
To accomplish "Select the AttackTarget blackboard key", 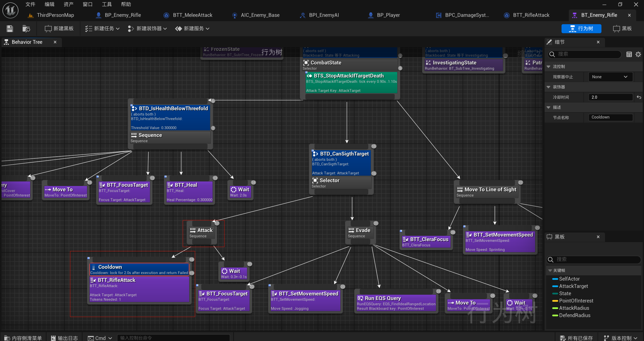I will pyautogui.click(x=573, y=286).
